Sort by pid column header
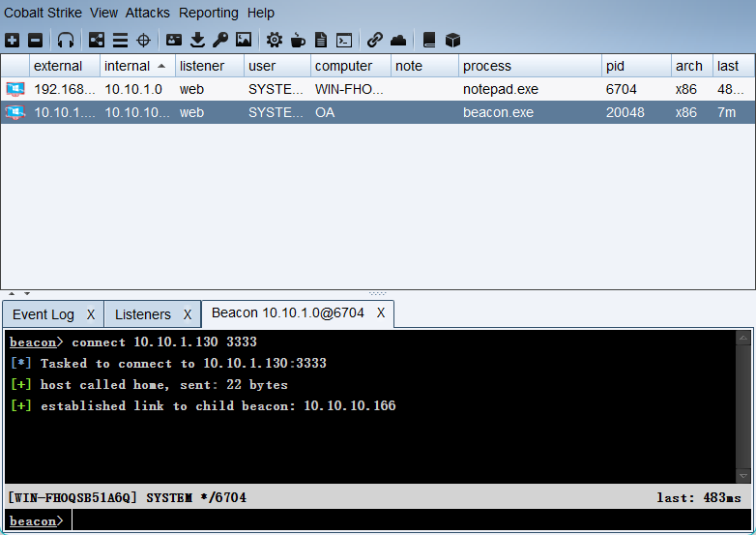 636,66
